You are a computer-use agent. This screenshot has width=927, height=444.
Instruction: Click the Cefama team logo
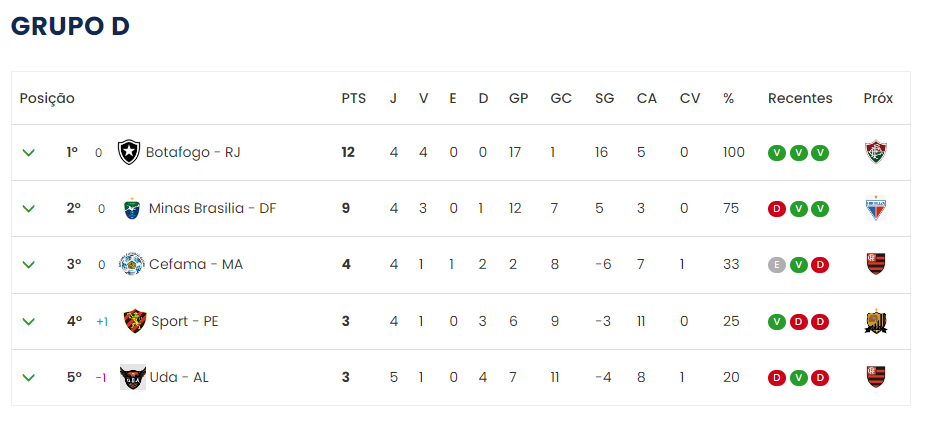tap(131, 264)
